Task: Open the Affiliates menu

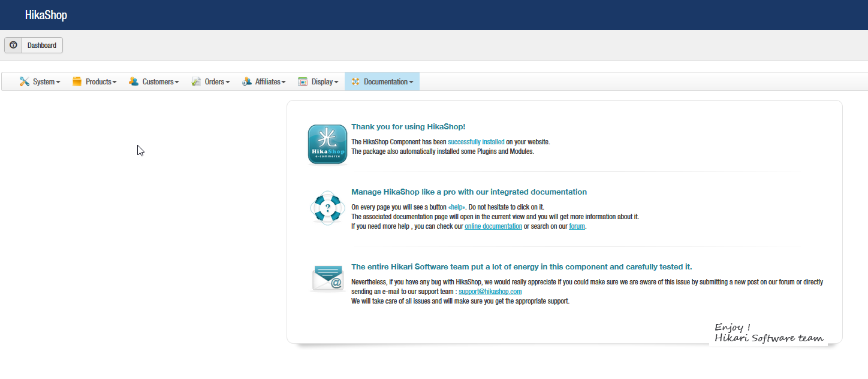Action: pos(264,82)
